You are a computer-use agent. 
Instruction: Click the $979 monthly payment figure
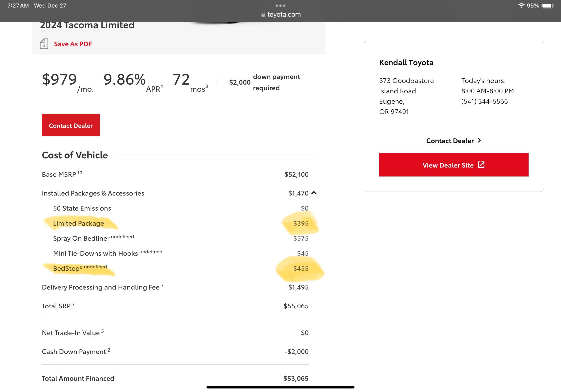click(59, 79)
